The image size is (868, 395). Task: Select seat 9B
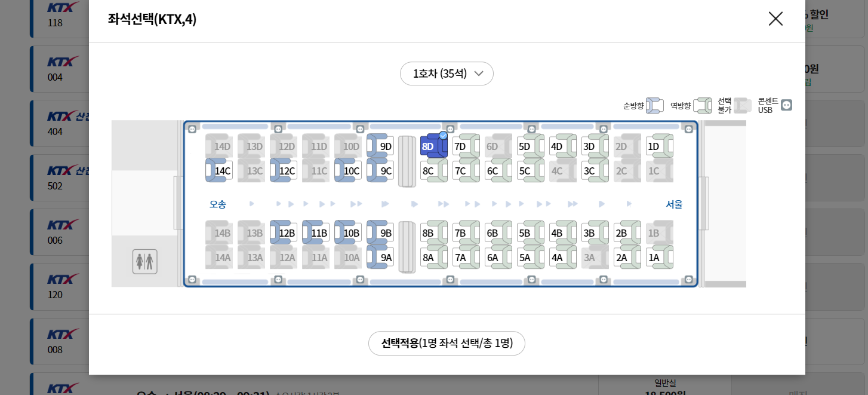point(380,233)
